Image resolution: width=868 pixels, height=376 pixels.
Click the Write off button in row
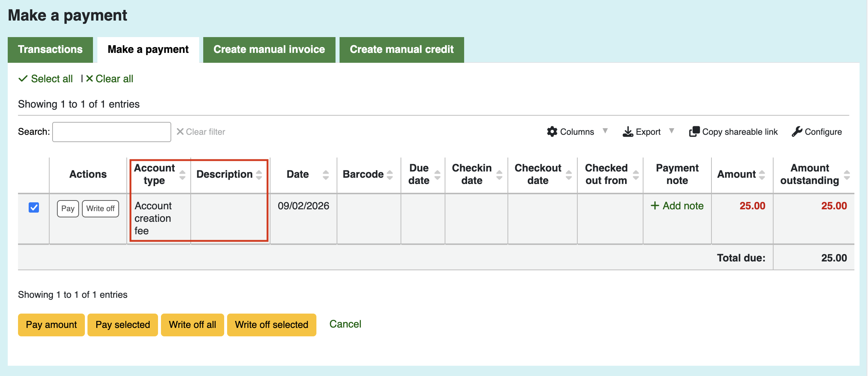point(100,209)
